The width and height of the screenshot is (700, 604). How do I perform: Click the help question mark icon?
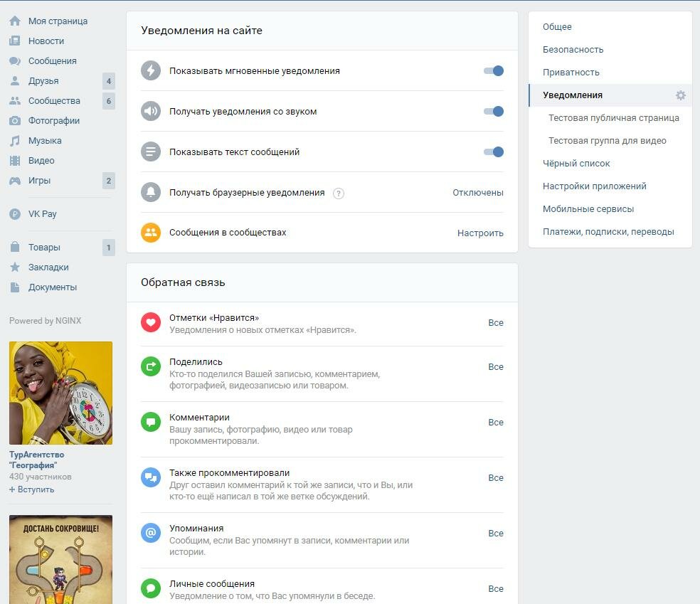339,193
